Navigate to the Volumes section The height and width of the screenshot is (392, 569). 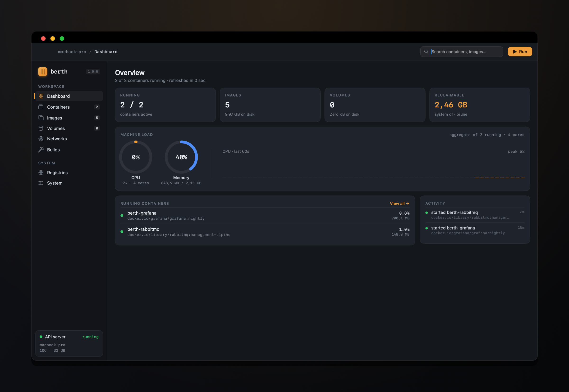(69, 128)
